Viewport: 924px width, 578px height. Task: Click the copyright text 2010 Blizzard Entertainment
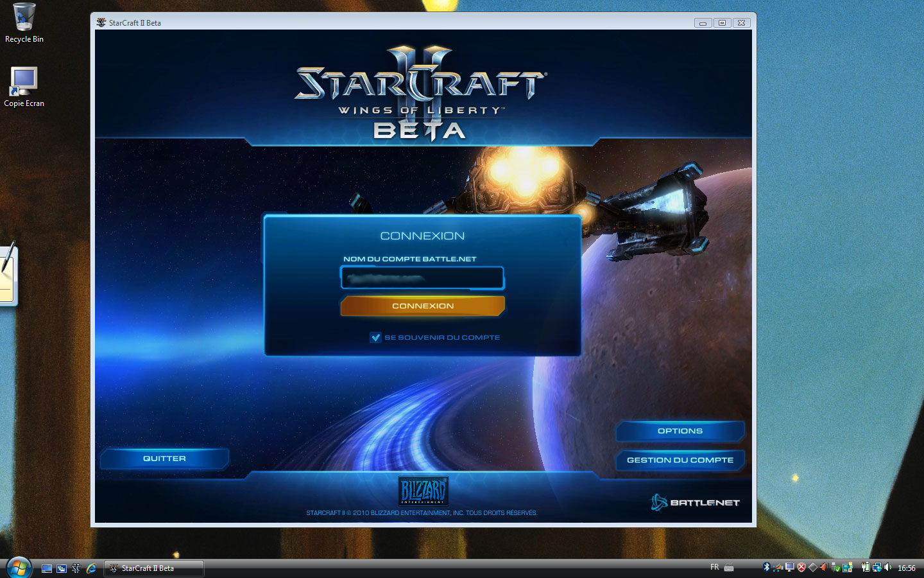(422, 513)
